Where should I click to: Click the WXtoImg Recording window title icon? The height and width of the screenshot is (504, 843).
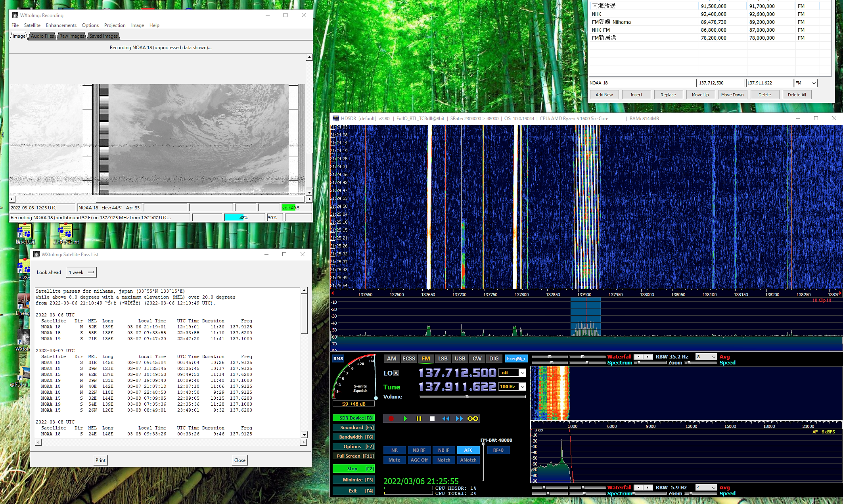(15, 15)
